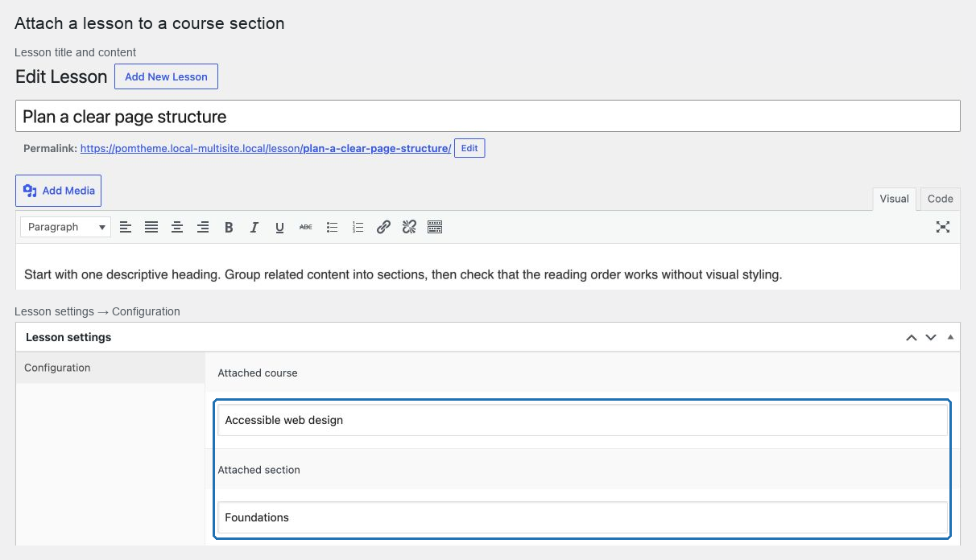Toggle bold formatting
This screenshot has width=976, height=560.
pyautogui.click(x=229, y=227)
